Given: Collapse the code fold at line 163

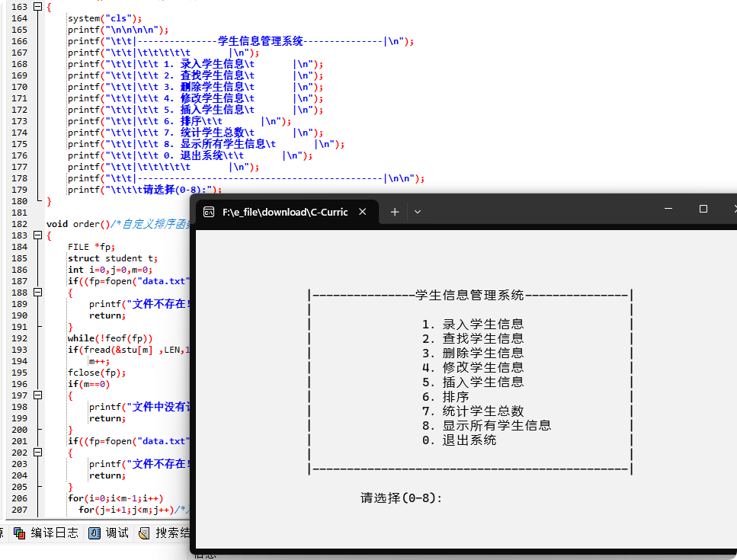Looking at the screenshot, I should 38,7.
